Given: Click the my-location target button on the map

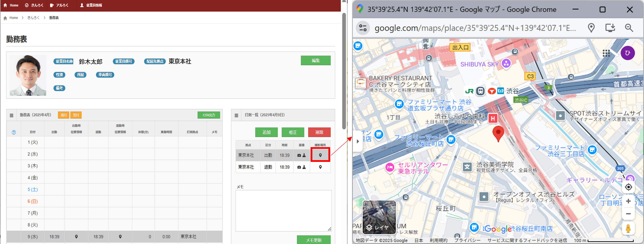Looking at the screenshot, I should 628,187.
